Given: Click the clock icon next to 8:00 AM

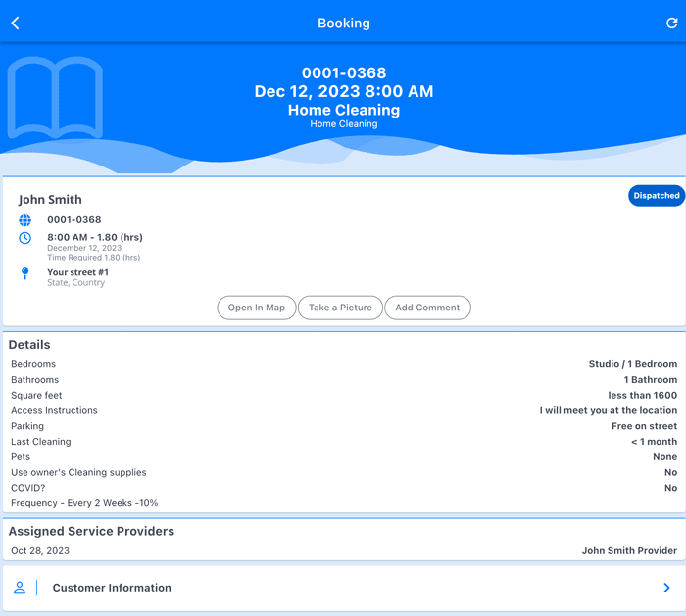Looking at the screenshot, I should click(24, 238).
